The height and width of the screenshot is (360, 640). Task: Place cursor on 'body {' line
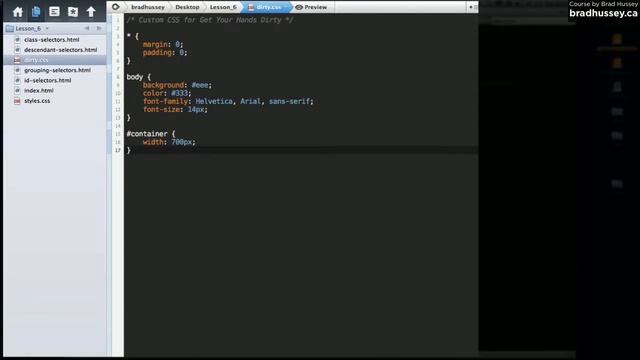138,77
